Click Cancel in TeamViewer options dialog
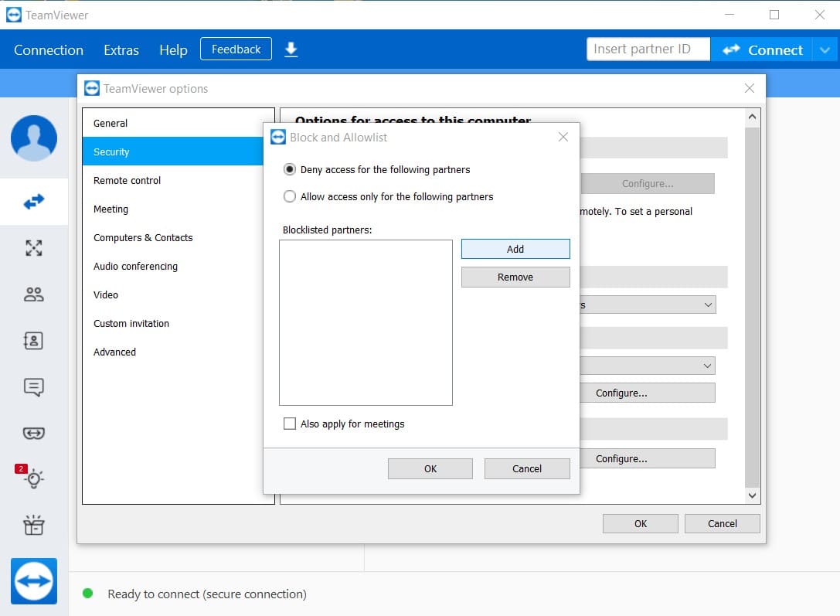 coord(722,523)
